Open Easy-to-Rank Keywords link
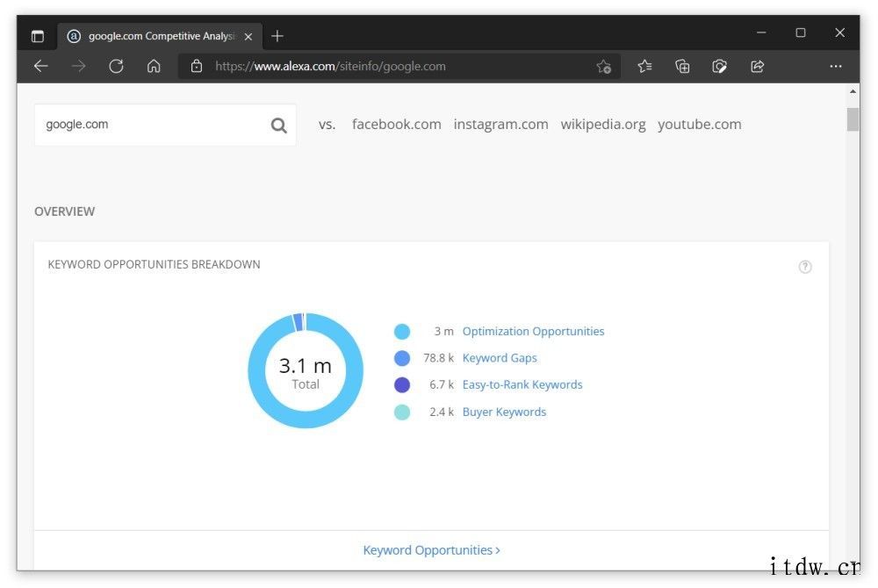The image size is (878, 588). point(522,385)
